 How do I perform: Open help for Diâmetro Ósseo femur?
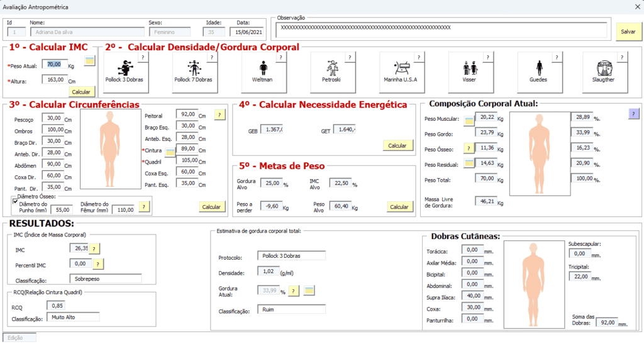[x=144, y=206]
